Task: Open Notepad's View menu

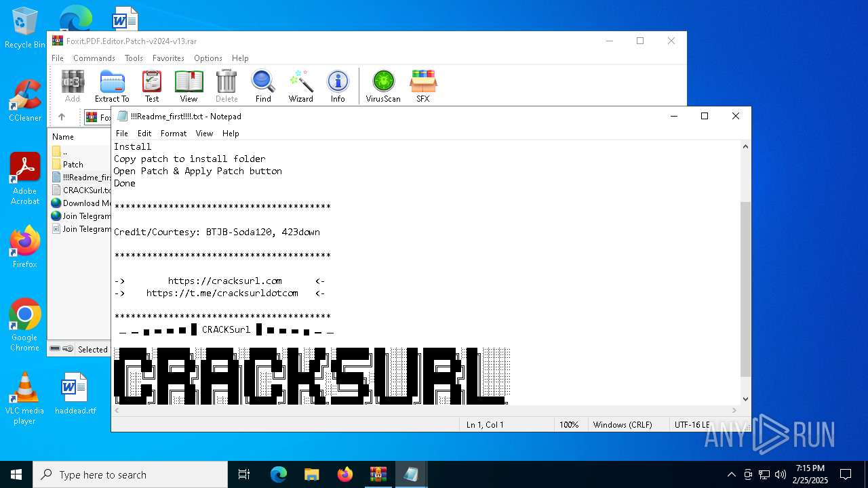Action: [204, 134]
